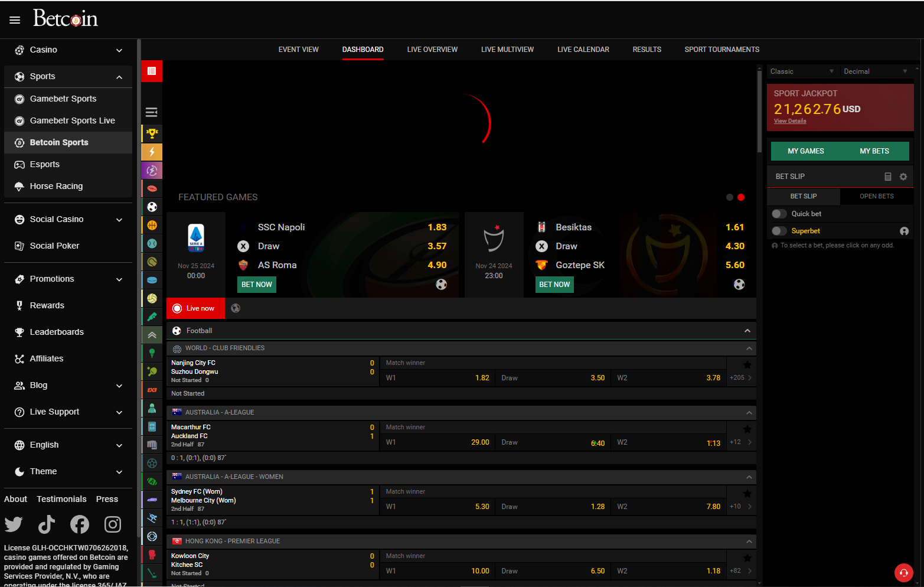Switch to Open Bets tab

point(877,196)
